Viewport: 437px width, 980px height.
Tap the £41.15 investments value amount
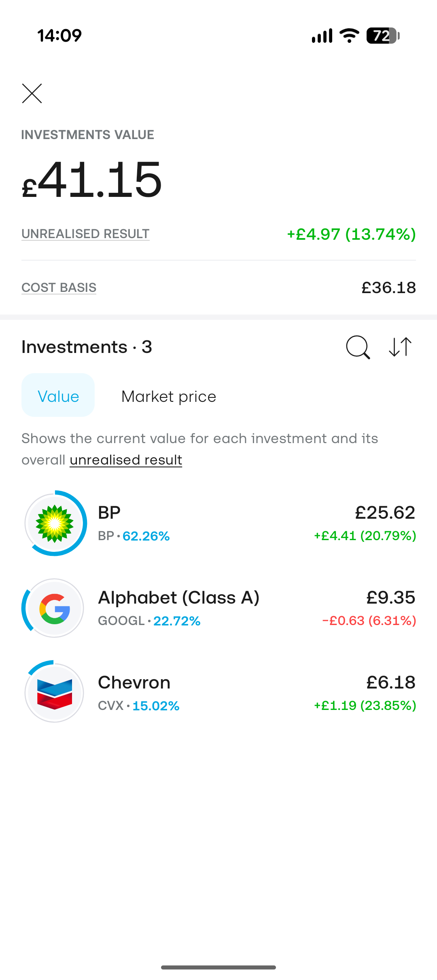click(x=92, y=180)
